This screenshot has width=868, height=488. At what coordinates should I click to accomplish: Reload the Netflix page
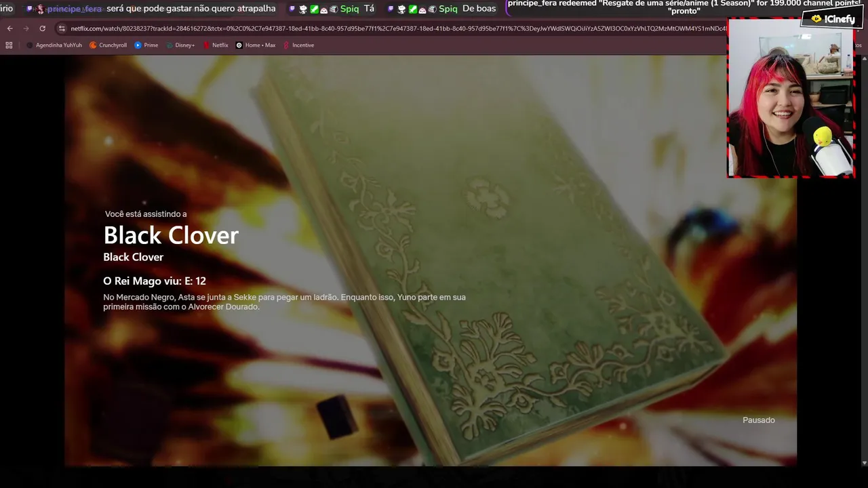point(42,28)
